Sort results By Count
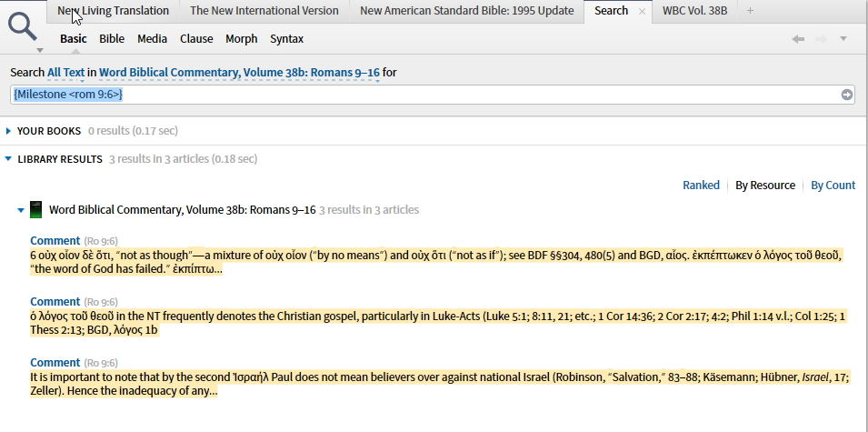Screen dimensions: 868x432 833,186
